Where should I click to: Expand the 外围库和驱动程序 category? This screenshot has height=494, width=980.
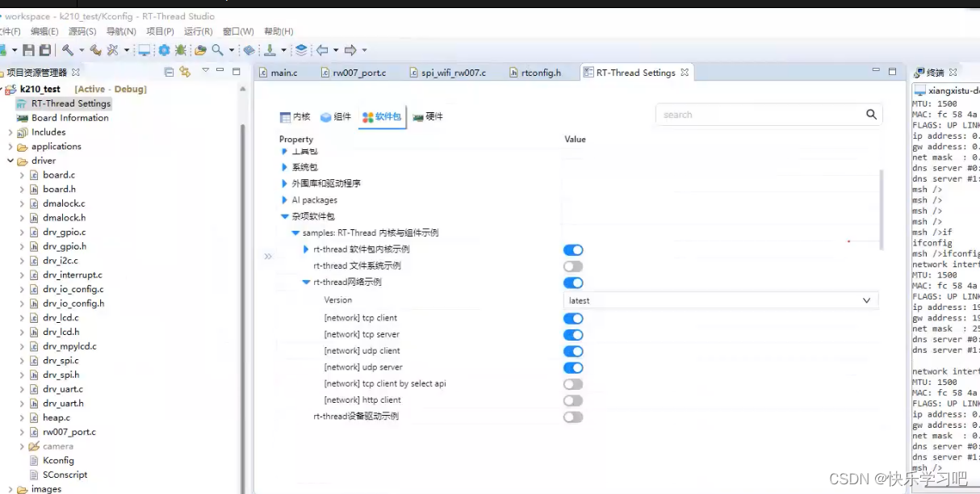point(284,183)
